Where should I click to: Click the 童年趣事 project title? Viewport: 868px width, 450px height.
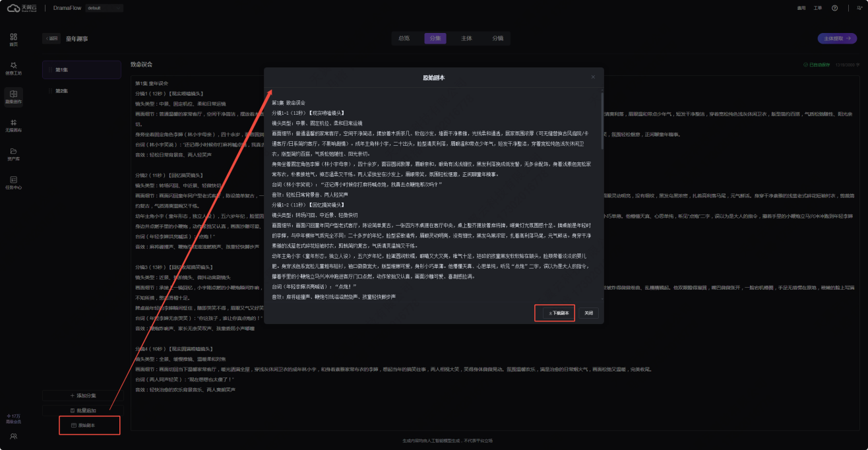point(77,39)
